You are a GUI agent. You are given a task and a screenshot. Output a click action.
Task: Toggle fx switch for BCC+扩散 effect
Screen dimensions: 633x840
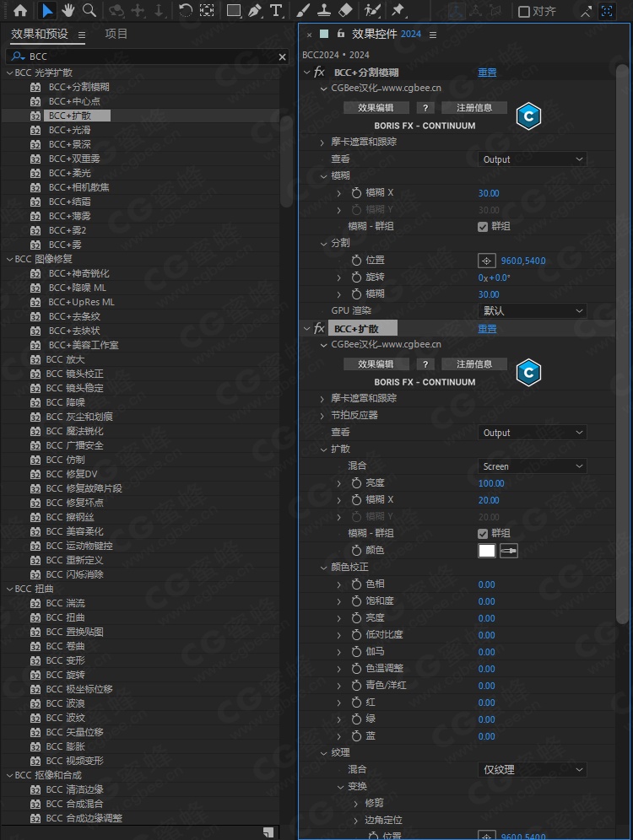(x=319, y=328)
